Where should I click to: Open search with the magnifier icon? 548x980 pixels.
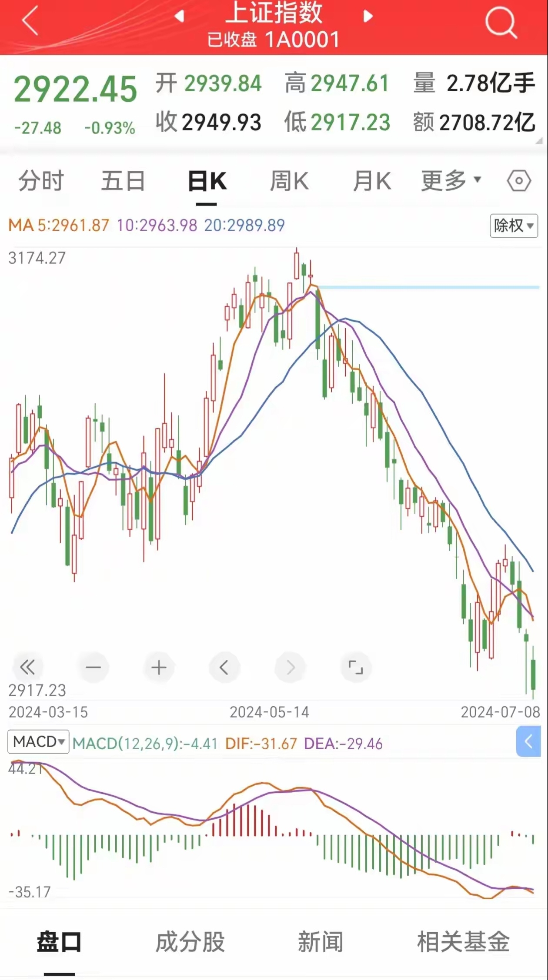(x=501, y=22)
